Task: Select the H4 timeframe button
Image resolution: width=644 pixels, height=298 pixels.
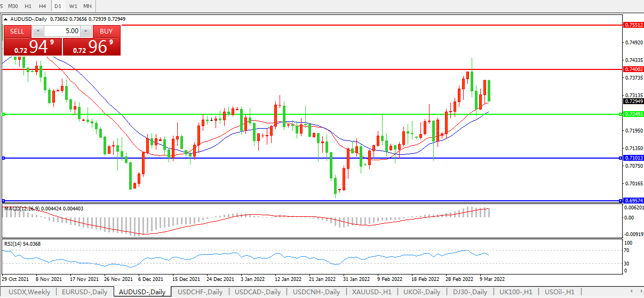Action: pyautogui.click(x=43, y=6)
